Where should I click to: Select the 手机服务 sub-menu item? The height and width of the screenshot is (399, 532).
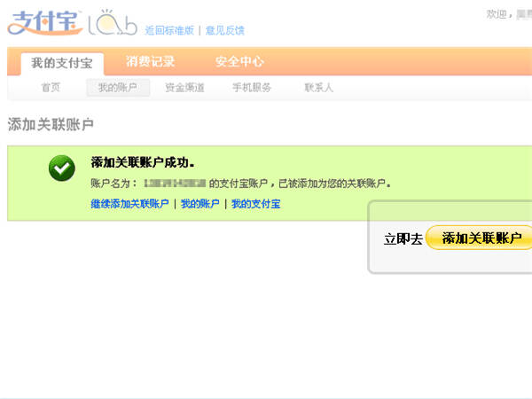click(x=252, y=88)
